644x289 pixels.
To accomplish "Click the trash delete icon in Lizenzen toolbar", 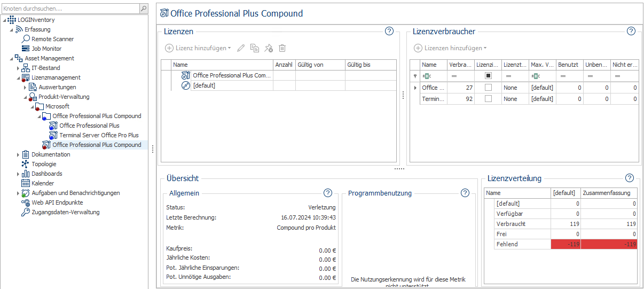I will point(282,48).
